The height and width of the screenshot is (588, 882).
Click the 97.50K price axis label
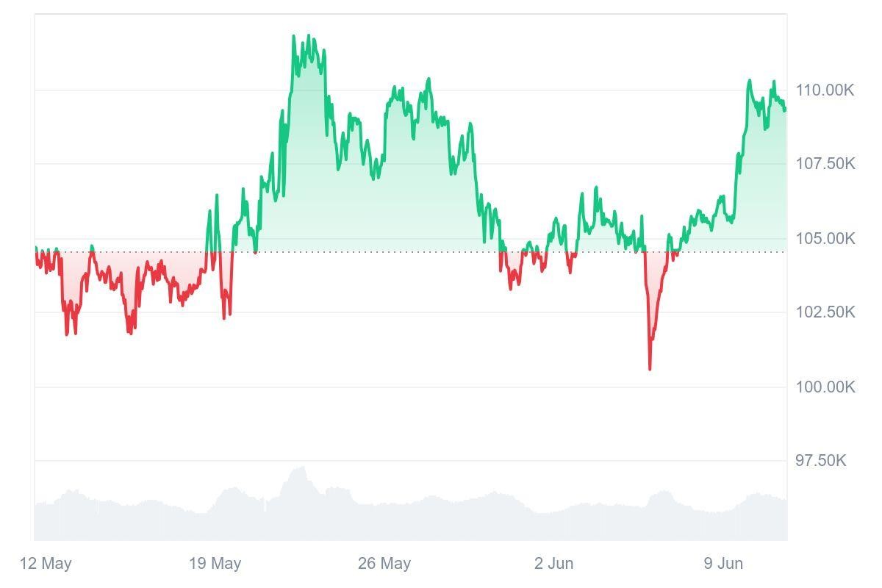pos(820,461)
